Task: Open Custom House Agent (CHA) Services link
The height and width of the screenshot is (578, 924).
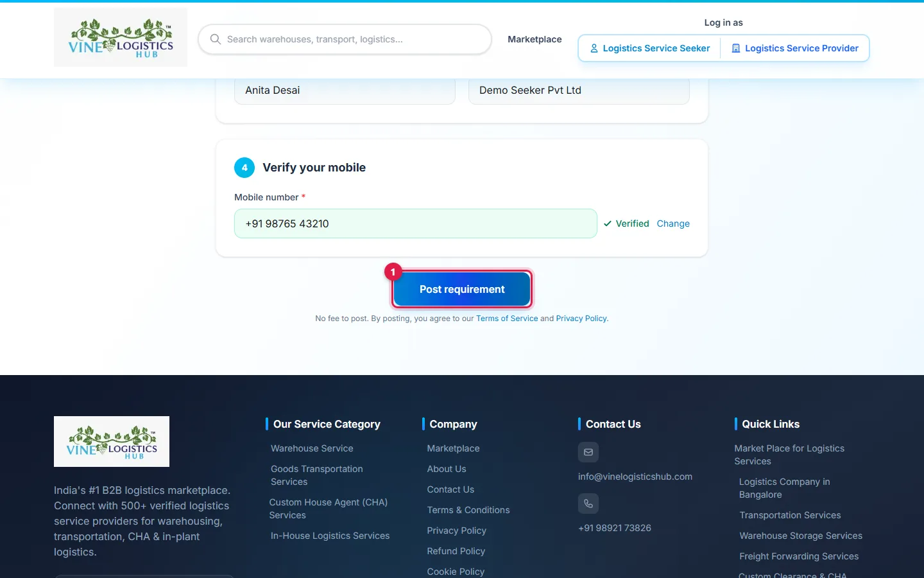Action: pos(329,509)
